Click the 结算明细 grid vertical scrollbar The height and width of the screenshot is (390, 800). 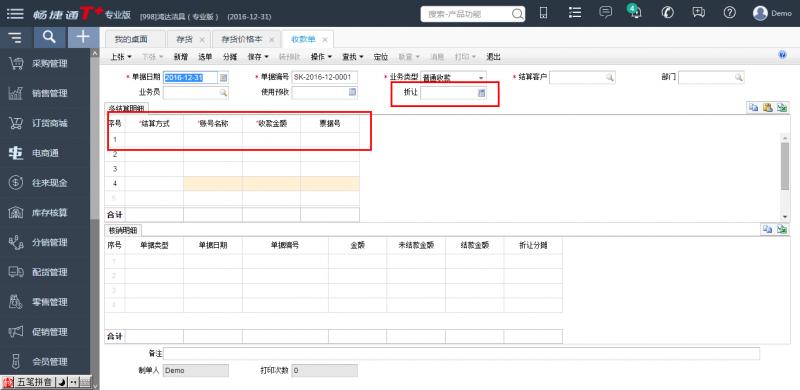click(785, 166)
